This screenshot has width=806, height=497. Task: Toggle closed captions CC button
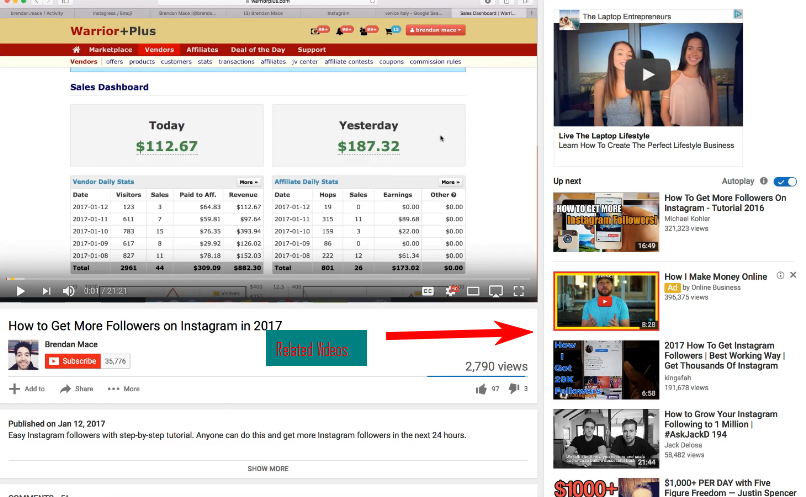point(428,291)
